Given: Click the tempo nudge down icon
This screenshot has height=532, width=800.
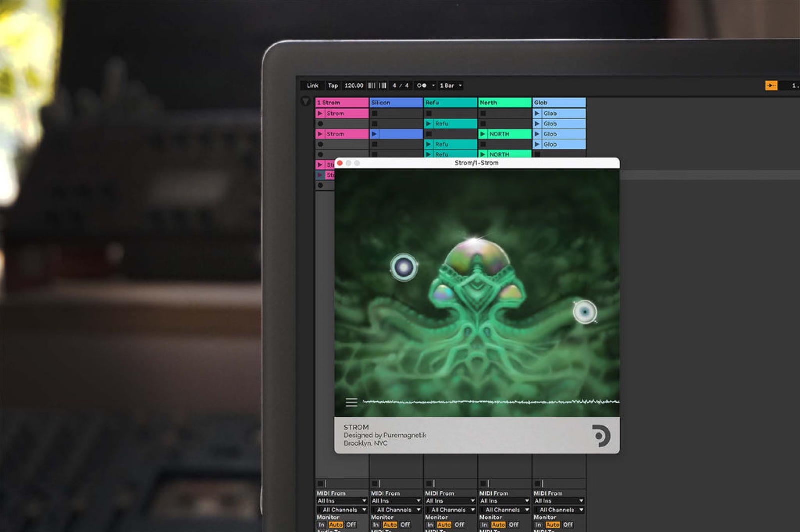Looking at the screenshot, I should click(372, 86).
